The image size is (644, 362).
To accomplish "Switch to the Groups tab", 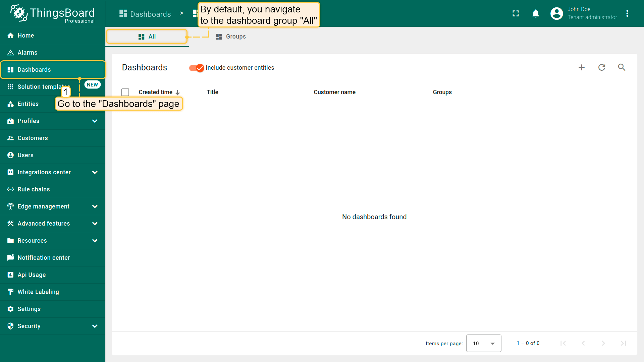I will click(x=231, y=37).
